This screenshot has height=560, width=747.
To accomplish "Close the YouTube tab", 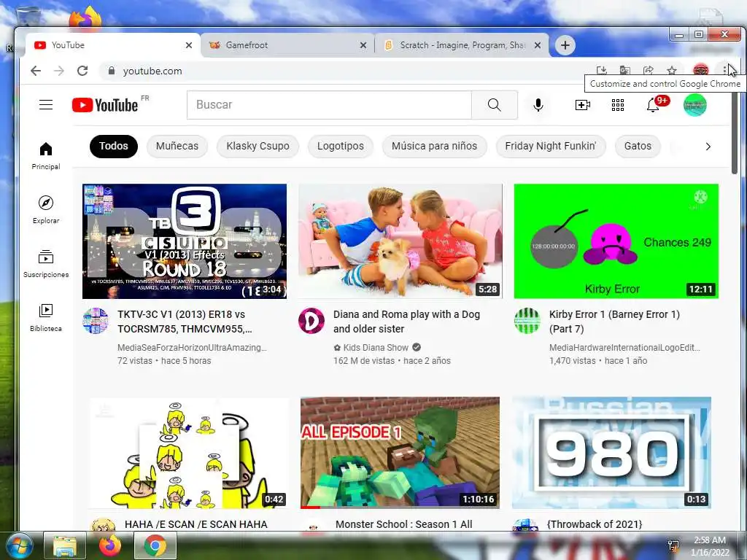I will pos(189,45).
